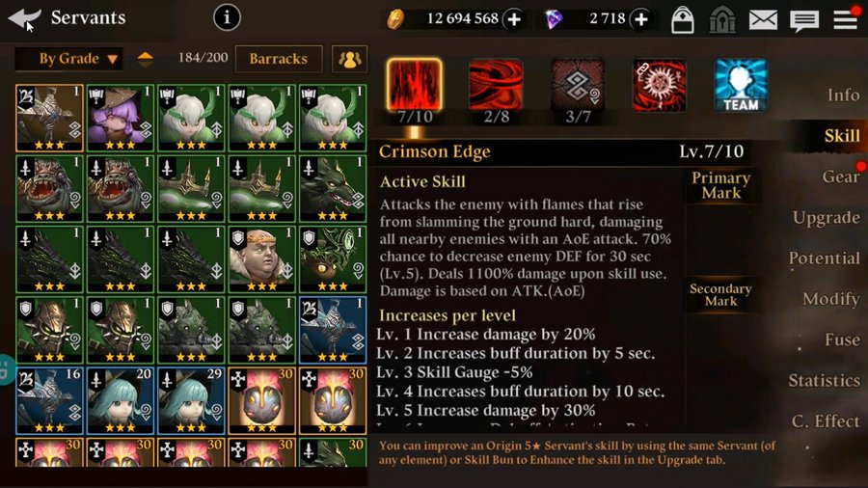Screen dimensions: 868x488
Task: Go back using the Servants arrow
Action: (x=24, y=18)
